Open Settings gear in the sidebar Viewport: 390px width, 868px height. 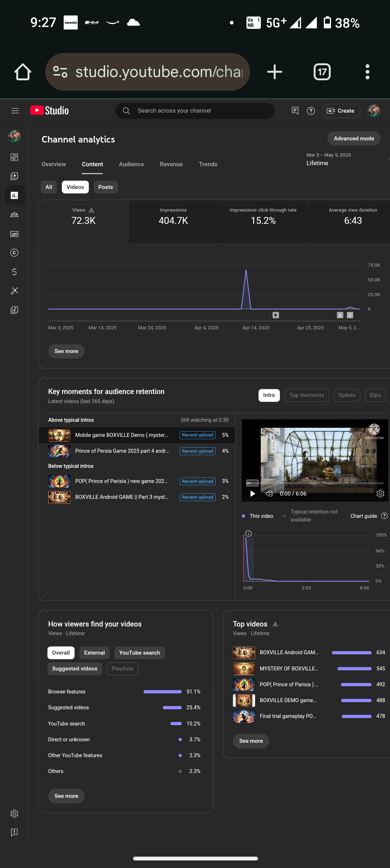pyautogui.click(x=14, y=814)
